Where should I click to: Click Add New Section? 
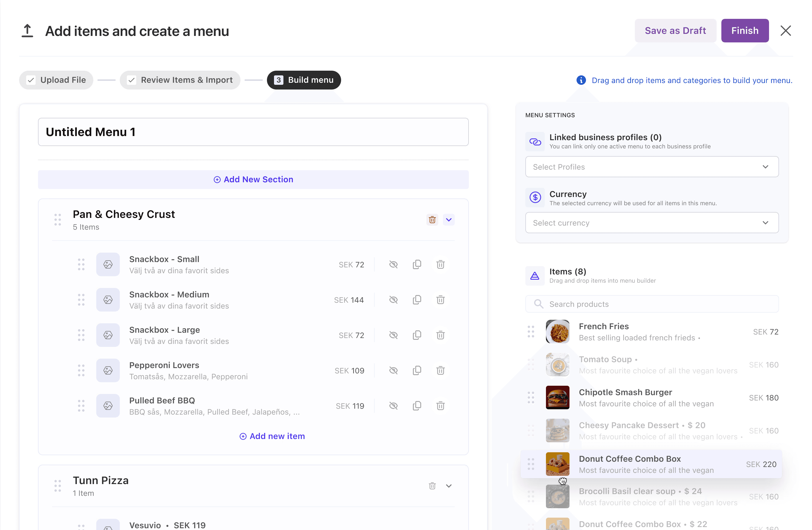[x=253, y=180]
